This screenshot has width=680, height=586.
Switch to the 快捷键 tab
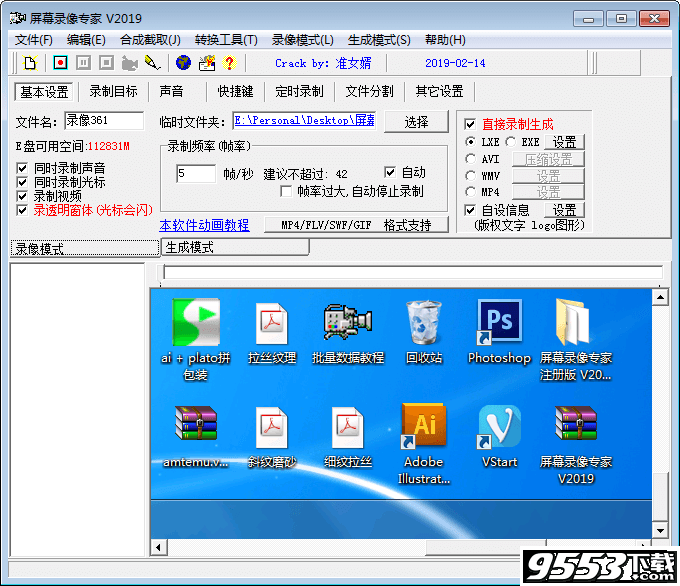coord(235,91)
